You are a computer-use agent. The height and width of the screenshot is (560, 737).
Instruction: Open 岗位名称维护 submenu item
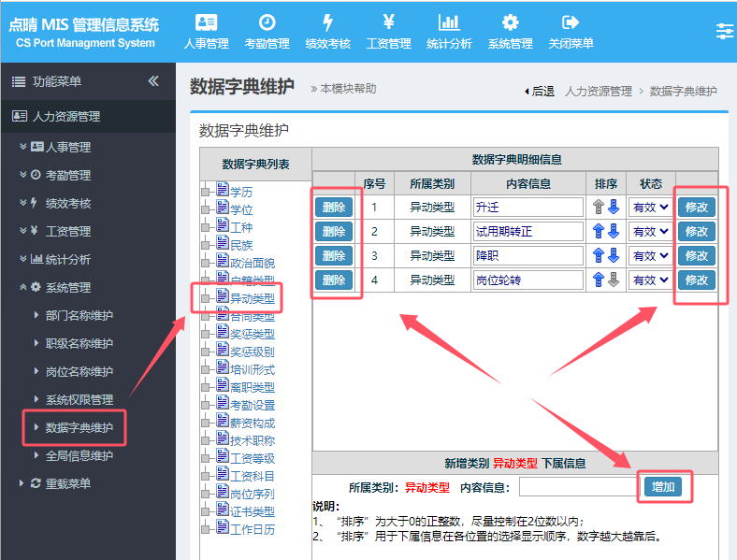(x=79, y=371)
